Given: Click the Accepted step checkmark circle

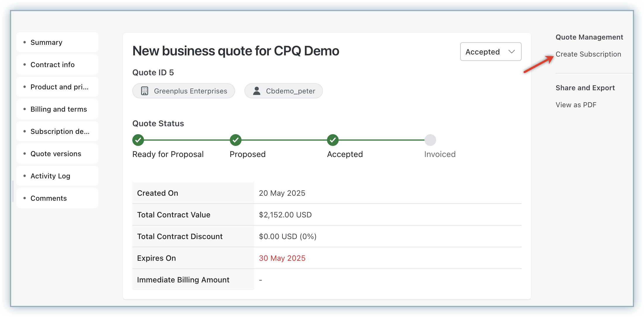Looking at the screenshot, I should coord(333,140).
